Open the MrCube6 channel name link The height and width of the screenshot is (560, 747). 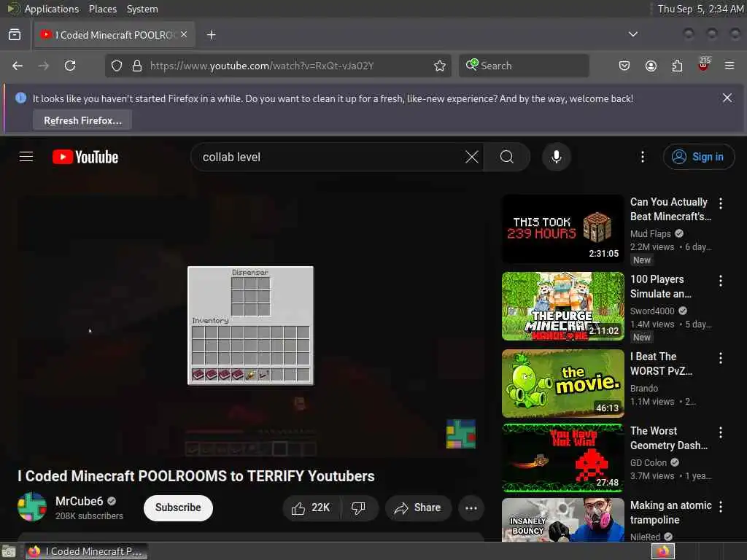79,501
